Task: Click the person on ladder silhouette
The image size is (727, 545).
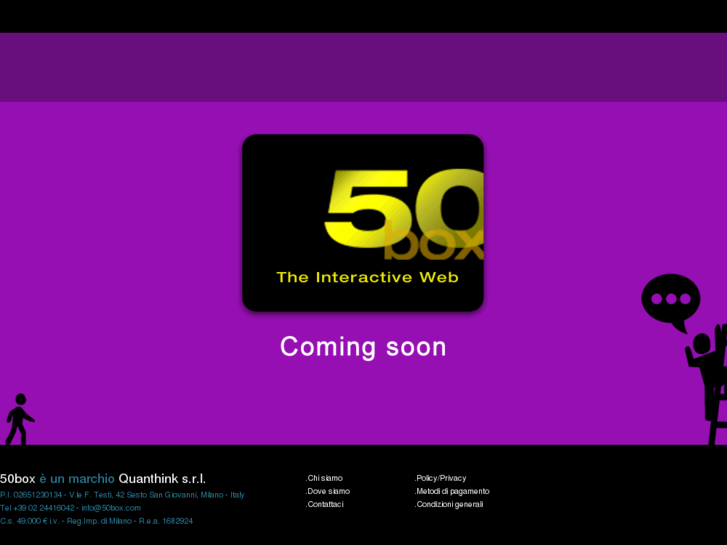Action: (x=707, y=385)
